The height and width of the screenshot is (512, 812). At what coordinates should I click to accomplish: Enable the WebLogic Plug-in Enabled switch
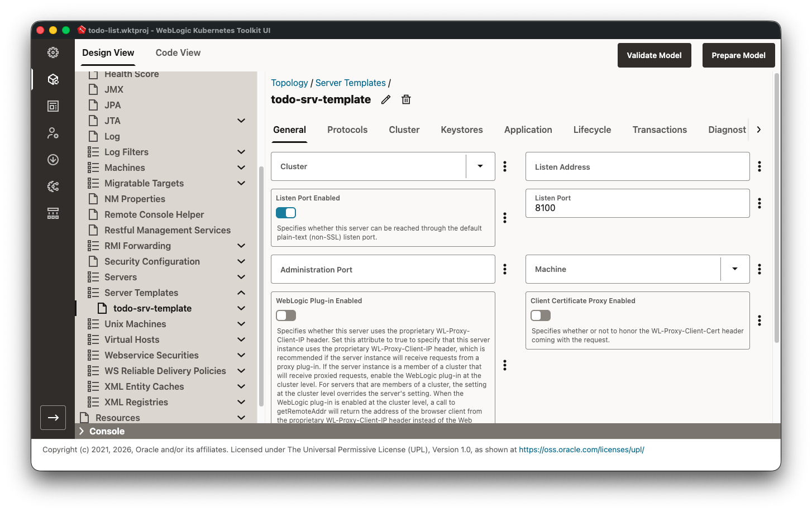pos(286,315)
